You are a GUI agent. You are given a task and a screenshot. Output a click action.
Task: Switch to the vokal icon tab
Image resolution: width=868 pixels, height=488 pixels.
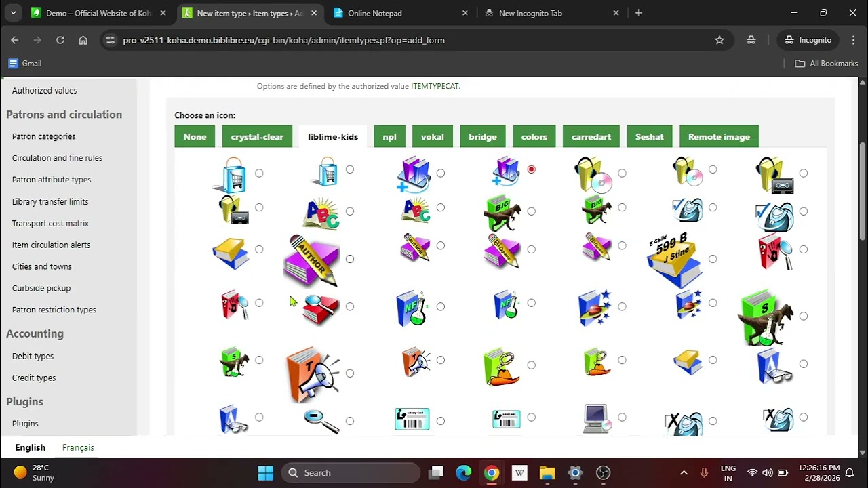click(x=433, y=136)
